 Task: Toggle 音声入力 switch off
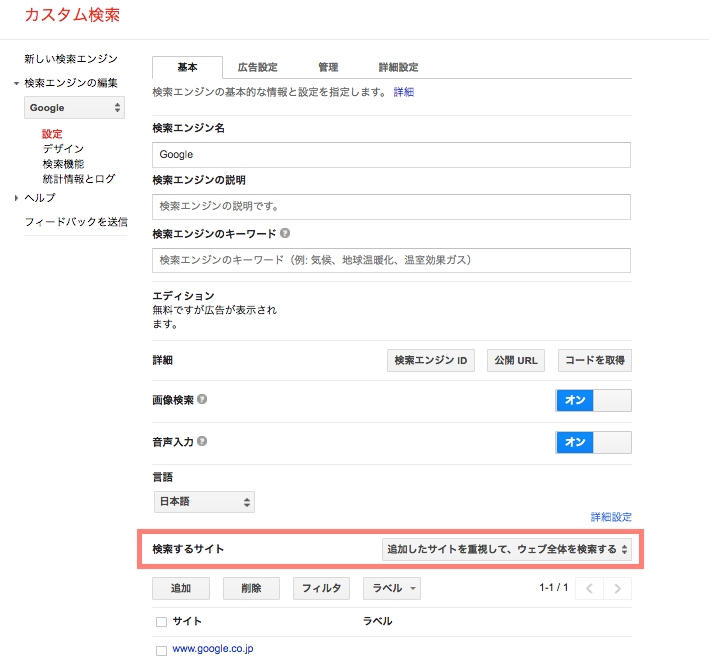(593, 442)
